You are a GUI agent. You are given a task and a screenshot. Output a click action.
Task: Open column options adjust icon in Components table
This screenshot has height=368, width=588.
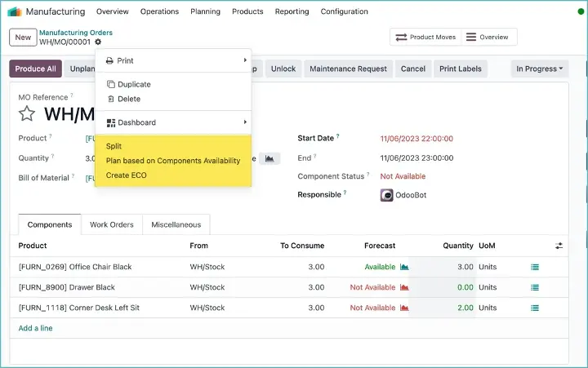559,246
